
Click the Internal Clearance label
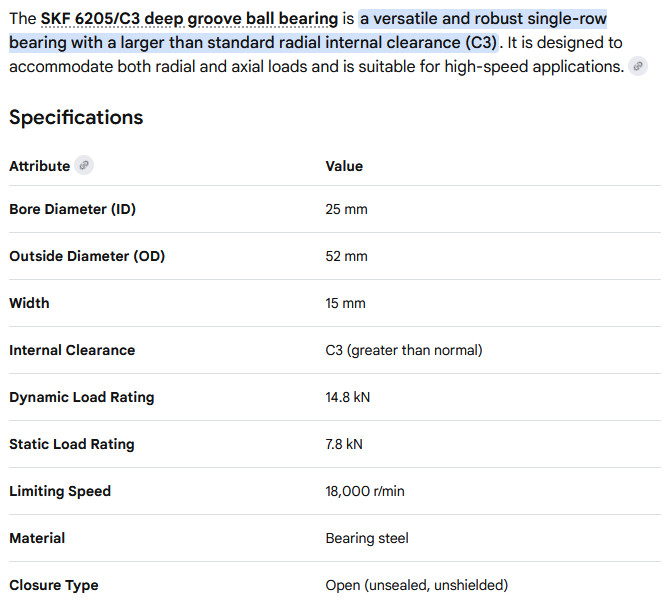(72, 350)
